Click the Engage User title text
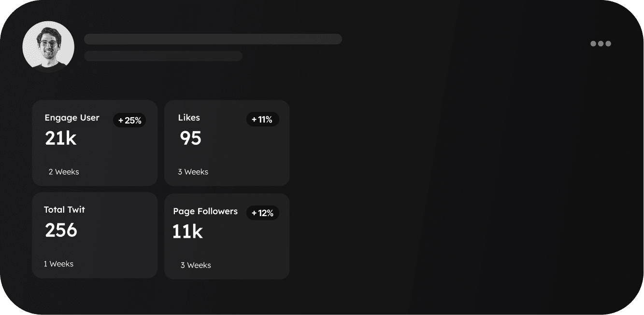 72,118
